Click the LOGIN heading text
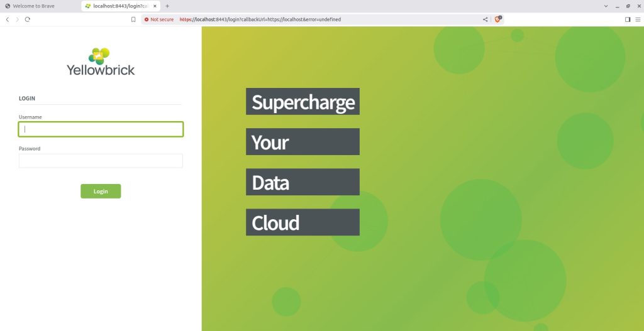The height and width of the screenshot is (331, 644). tap(27, 99)
